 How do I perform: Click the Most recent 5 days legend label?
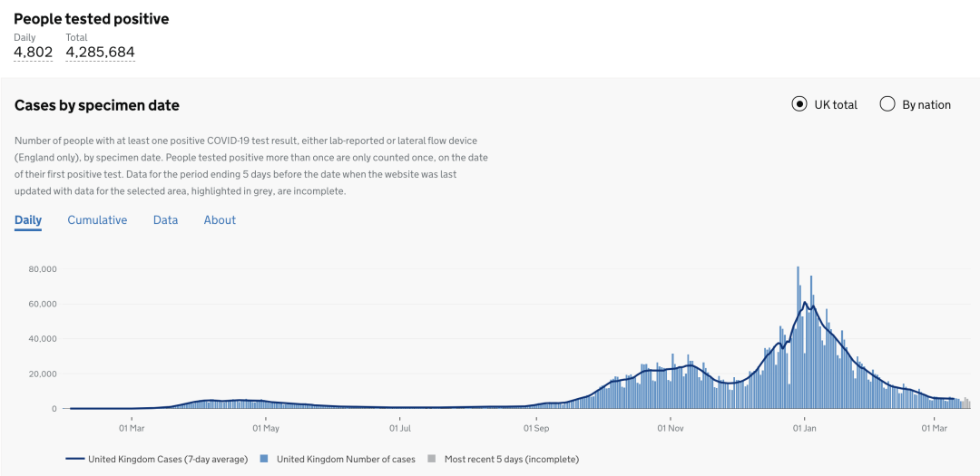click(512, 459)
